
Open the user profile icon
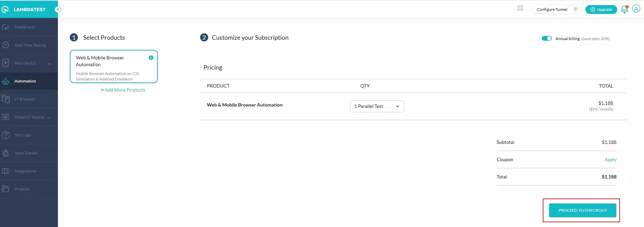(x=636, y=9)
